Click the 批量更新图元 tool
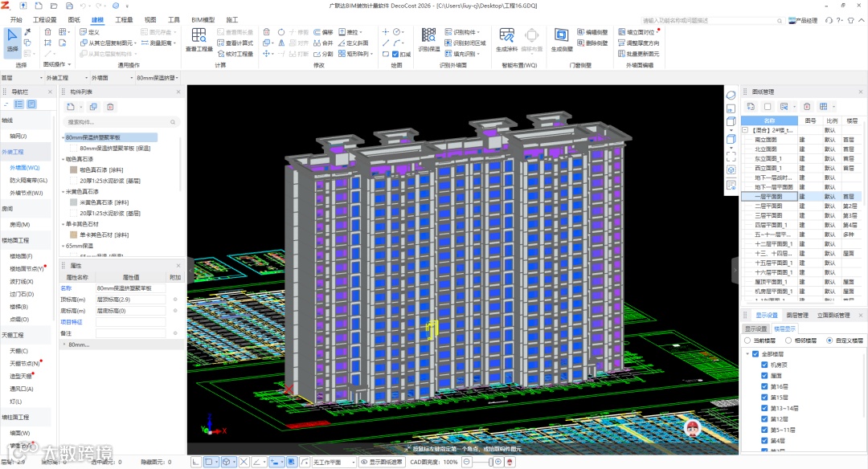 click(638, 54)
